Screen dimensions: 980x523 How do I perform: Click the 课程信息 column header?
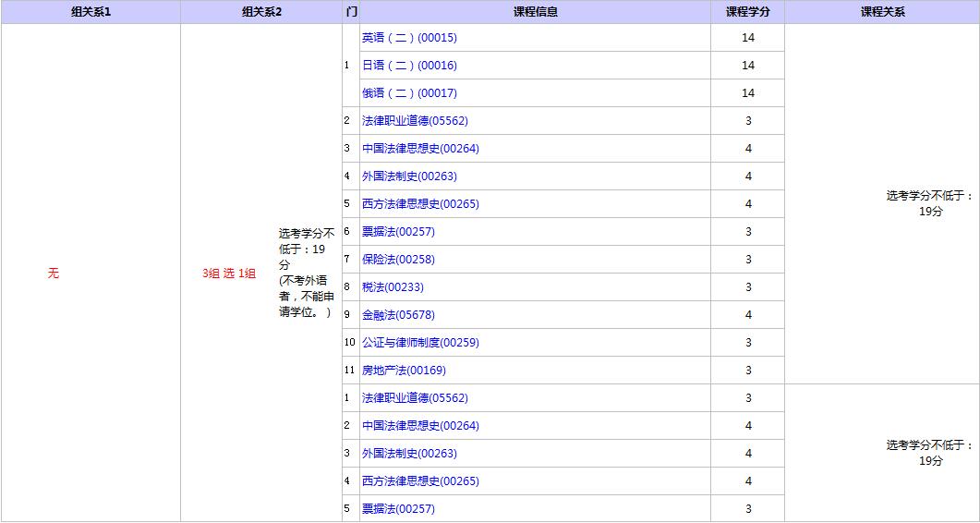(535, 12)
